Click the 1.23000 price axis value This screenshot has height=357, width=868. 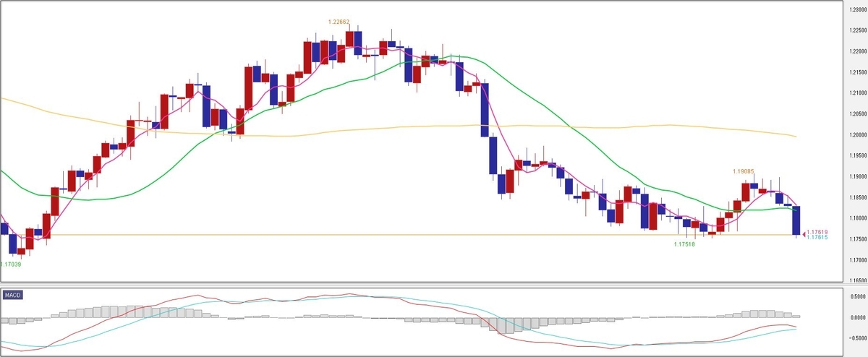tap(856, 9)
